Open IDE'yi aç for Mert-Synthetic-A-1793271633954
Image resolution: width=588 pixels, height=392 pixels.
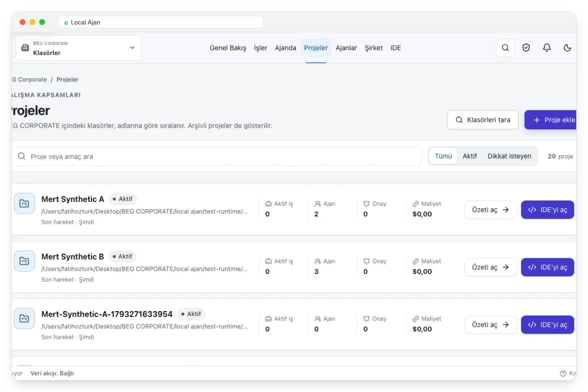pos(547,324)
